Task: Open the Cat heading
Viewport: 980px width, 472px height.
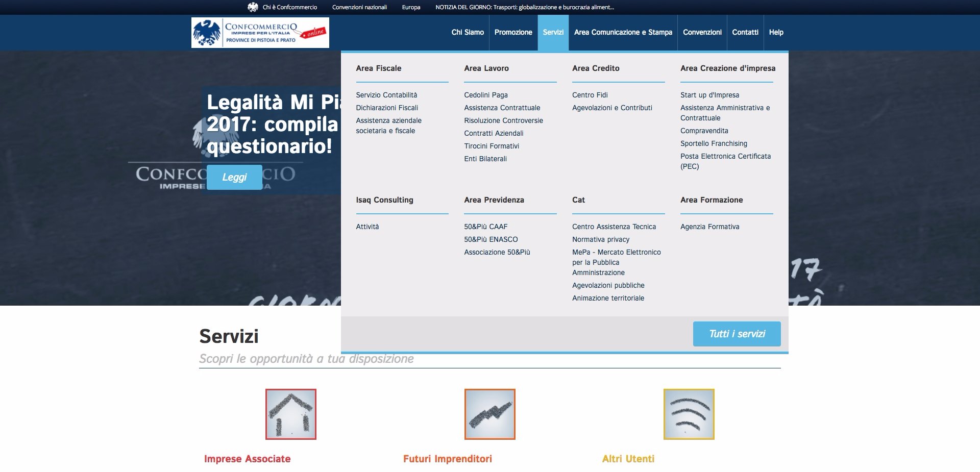Action: (578, 200)
